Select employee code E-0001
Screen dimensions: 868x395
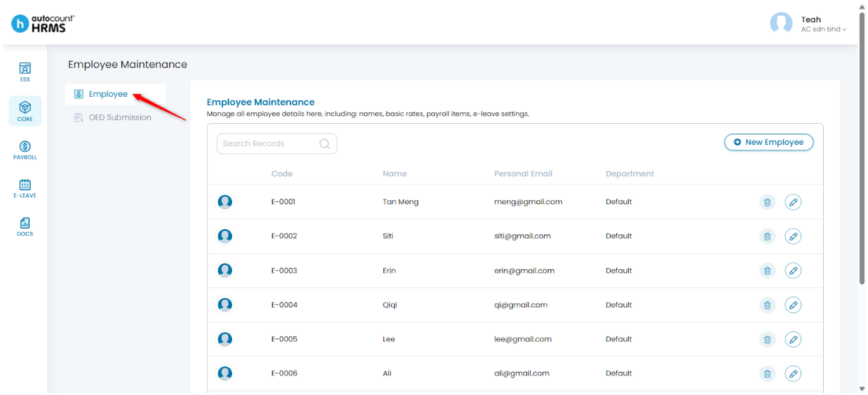click(x=283, y=202)
